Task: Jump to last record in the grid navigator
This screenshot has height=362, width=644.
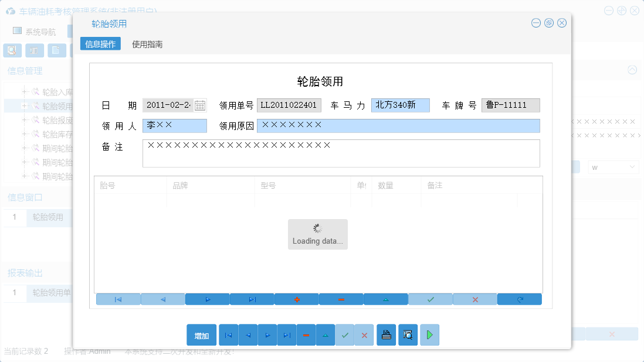Action: click(252, 299)
